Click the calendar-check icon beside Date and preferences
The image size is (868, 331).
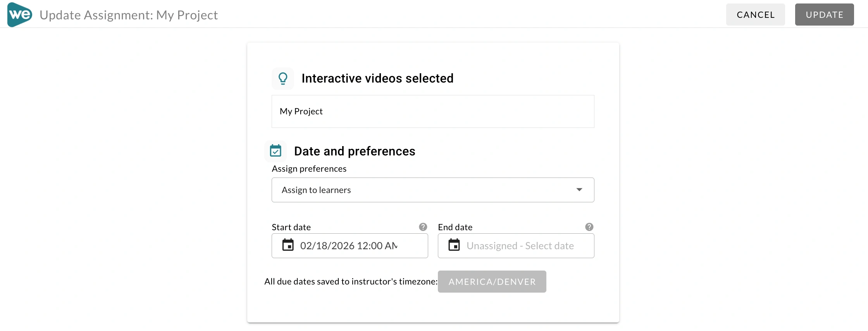276,151
